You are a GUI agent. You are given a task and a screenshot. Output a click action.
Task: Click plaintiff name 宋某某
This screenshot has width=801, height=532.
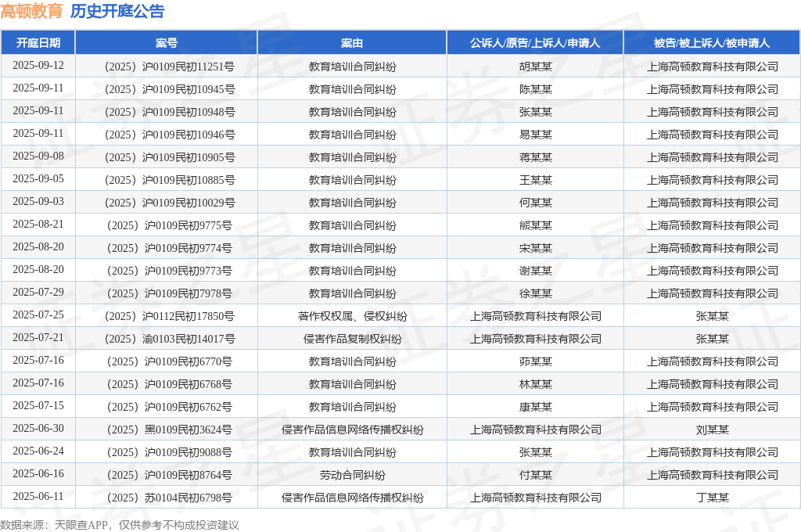[x=535, y=248]
